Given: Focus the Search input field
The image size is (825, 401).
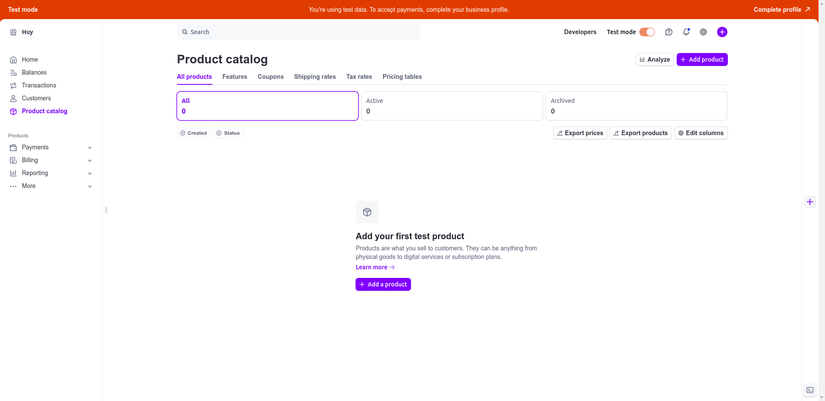Looking at the screenshot, I should coord(298,32).
